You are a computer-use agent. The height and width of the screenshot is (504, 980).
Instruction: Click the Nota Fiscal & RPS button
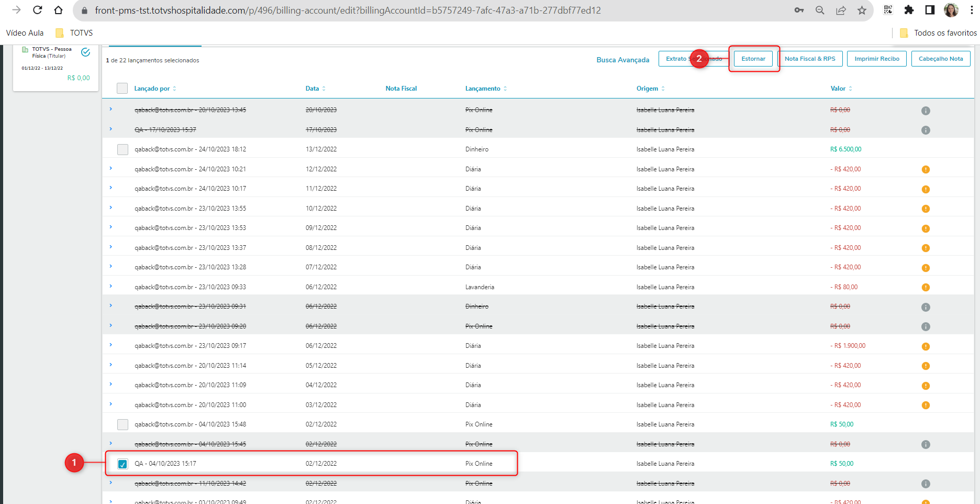[810, 59]
